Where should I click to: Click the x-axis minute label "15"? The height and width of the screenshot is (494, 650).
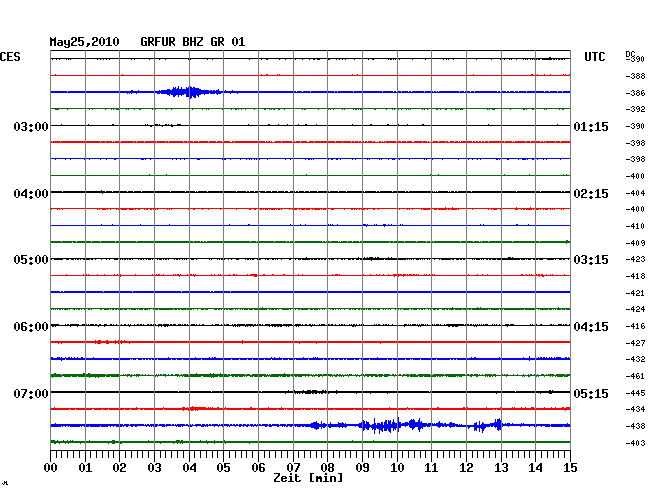tap(570, 468)
